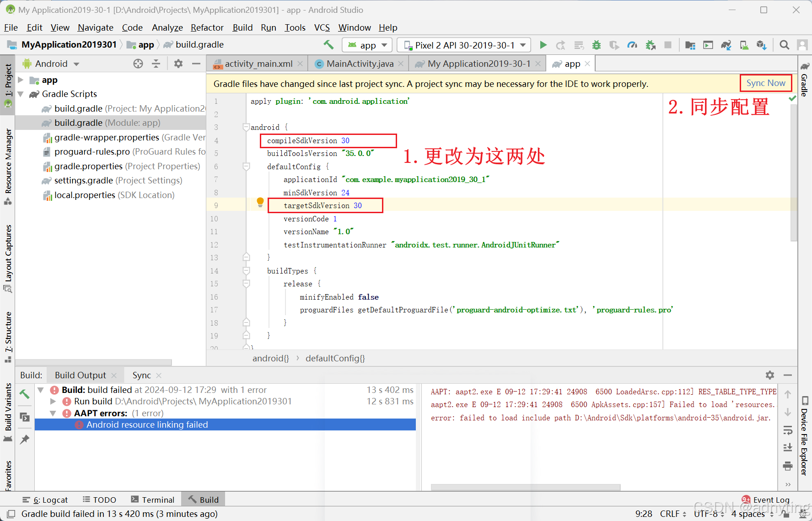Click the Sync Now link

(x=765, y=83)
